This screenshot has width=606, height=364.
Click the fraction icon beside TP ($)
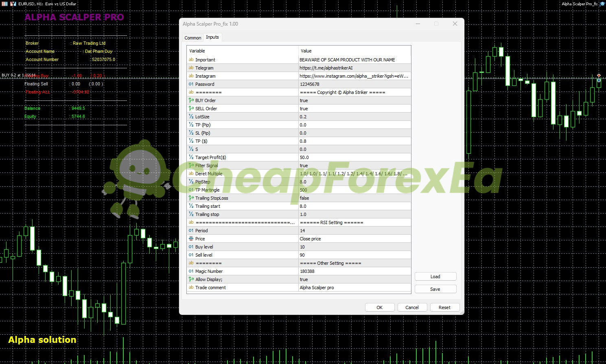coord(191,141)
